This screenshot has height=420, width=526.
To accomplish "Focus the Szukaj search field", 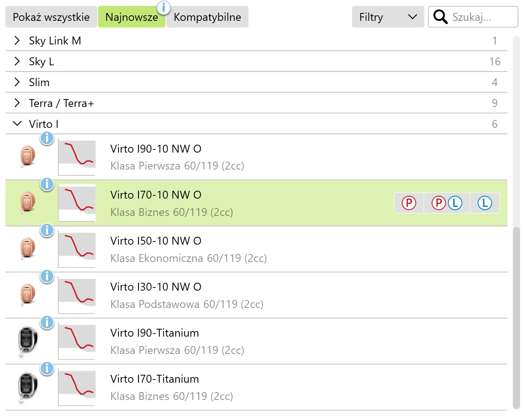I will 473,17.
